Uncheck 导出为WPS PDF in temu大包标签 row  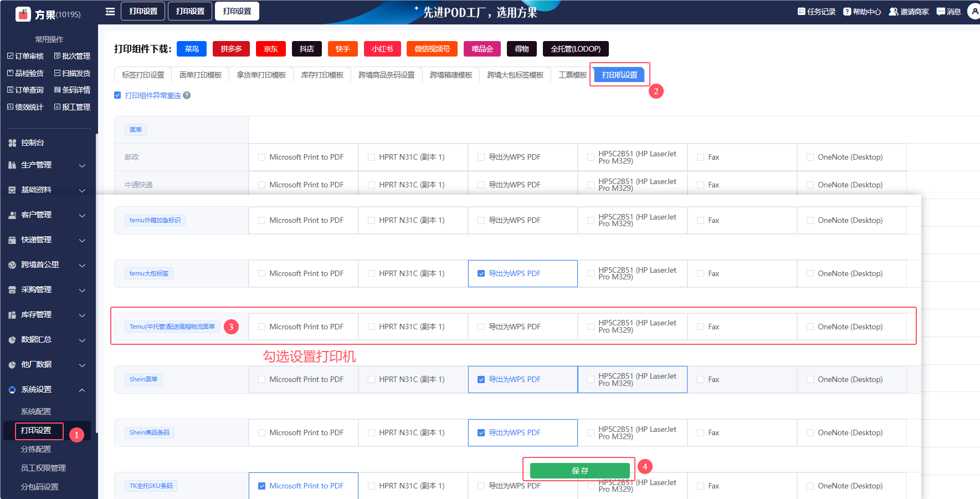point(481,274)
